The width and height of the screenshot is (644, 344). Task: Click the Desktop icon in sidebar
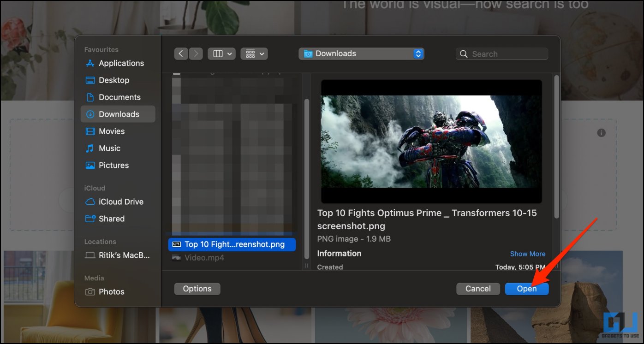tap(90, 80)
